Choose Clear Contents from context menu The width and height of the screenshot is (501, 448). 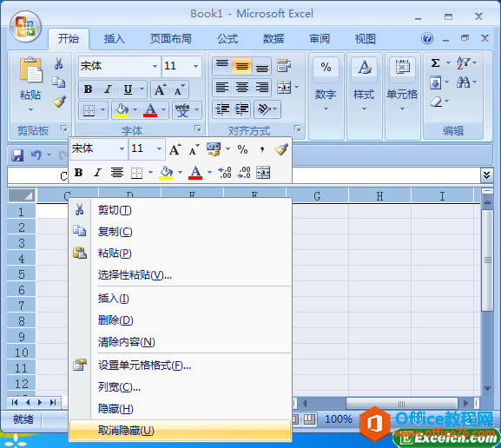point(180,342)
